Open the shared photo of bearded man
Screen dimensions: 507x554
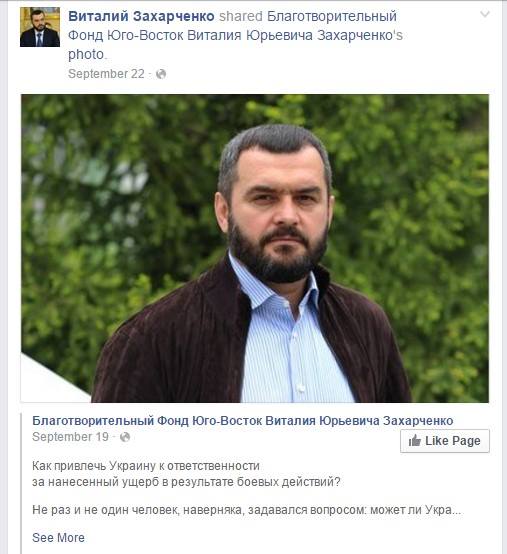pos(255,248)
